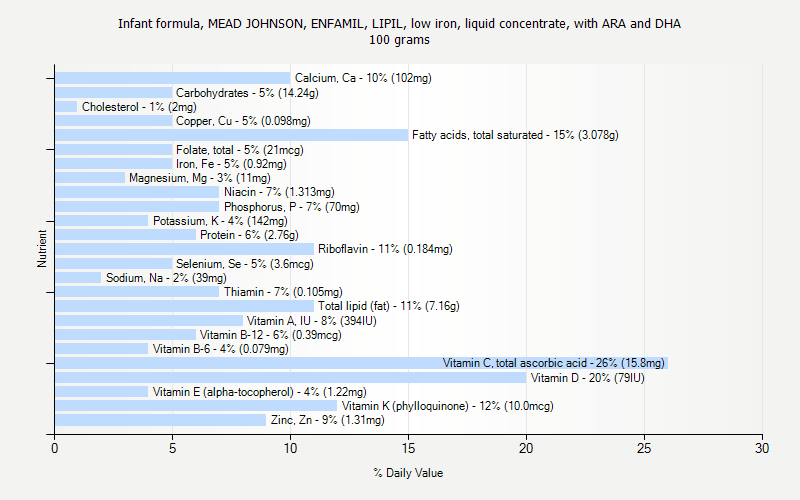The image size is (800, 500).
Task: Select the Sodium, Na - 2% (39mg) label
Action: [x=166, y=278]
